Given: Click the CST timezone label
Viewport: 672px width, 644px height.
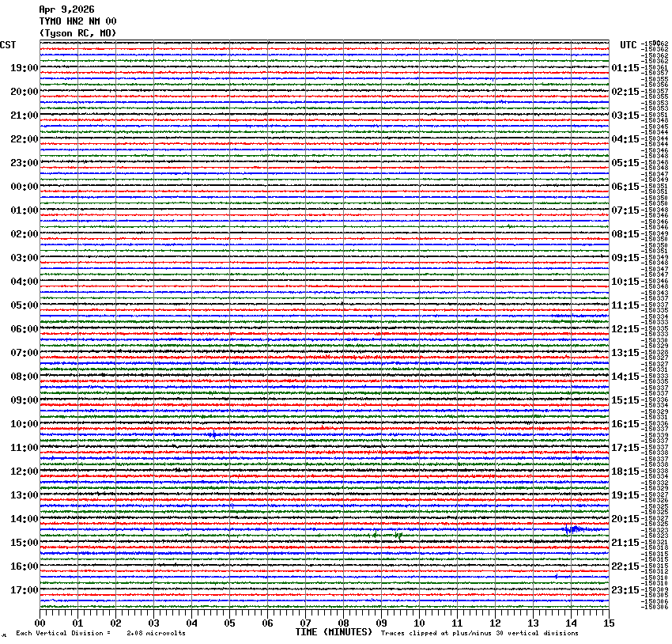Looking at the screenshot, I should (x=8, y=45).
